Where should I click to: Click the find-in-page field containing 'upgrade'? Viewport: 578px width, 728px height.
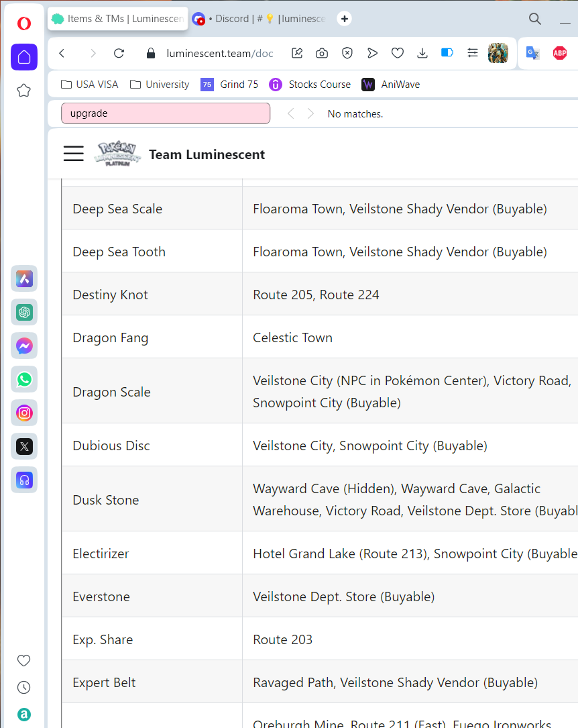click(x=166, y=113)
